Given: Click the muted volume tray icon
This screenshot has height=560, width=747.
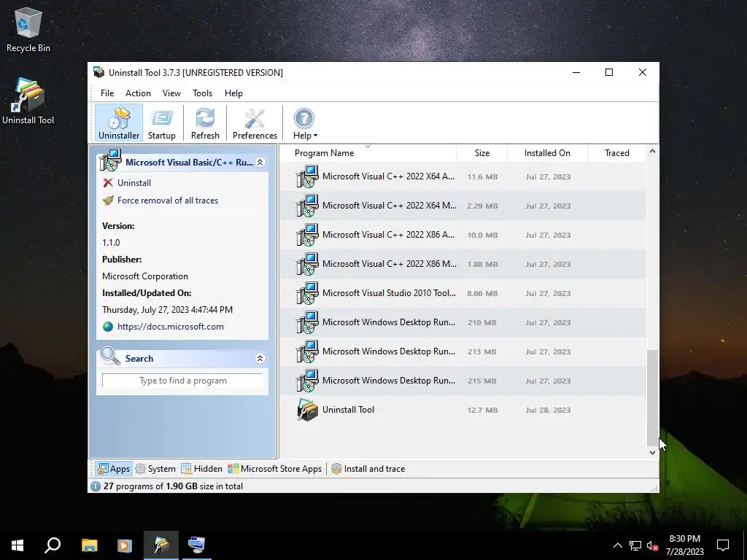Looking at the screenshot, I should [653, 545].
